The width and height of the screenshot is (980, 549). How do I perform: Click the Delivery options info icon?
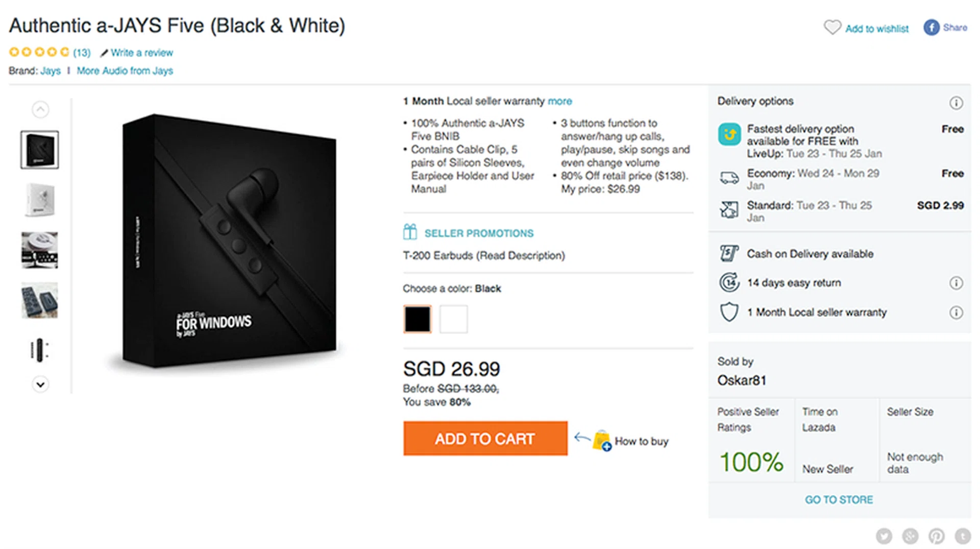(955, 103)
